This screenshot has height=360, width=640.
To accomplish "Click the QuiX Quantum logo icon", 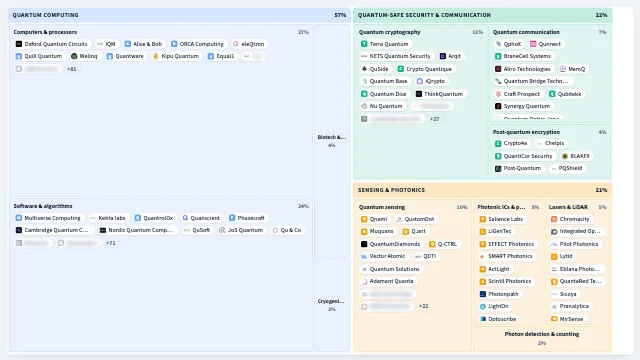I will click(19, 56).
